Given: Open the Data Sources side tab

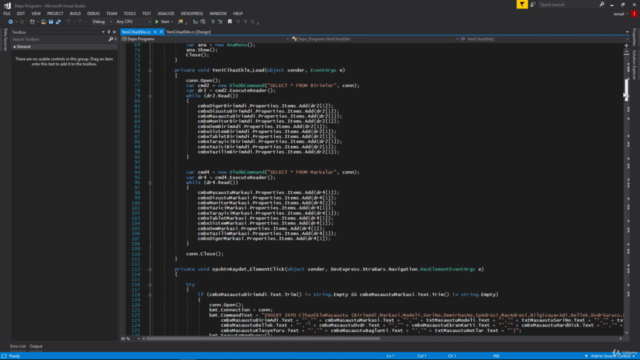Looking at the screenshot, I should [5, 40].
